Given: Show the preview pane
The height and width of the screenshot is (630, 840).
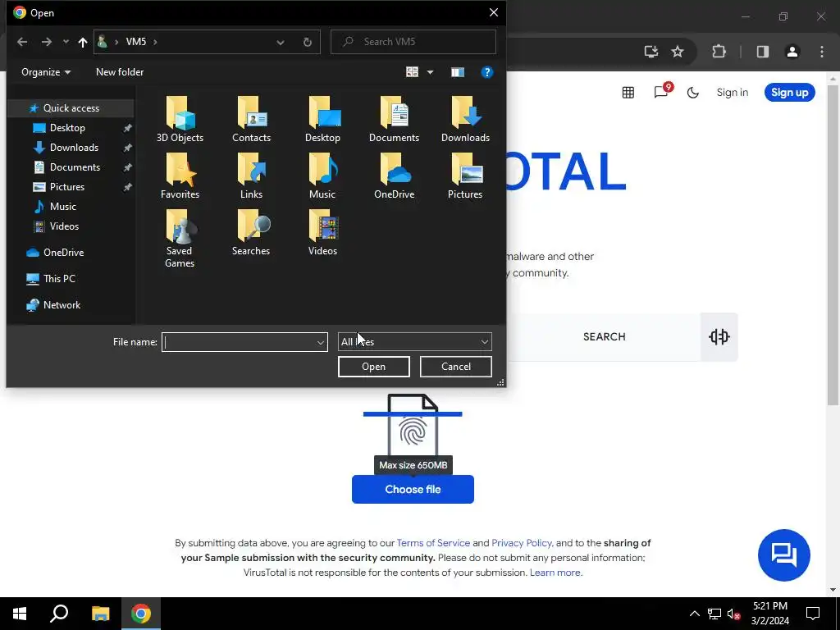Looking at the screenshot, I should 458,72.
